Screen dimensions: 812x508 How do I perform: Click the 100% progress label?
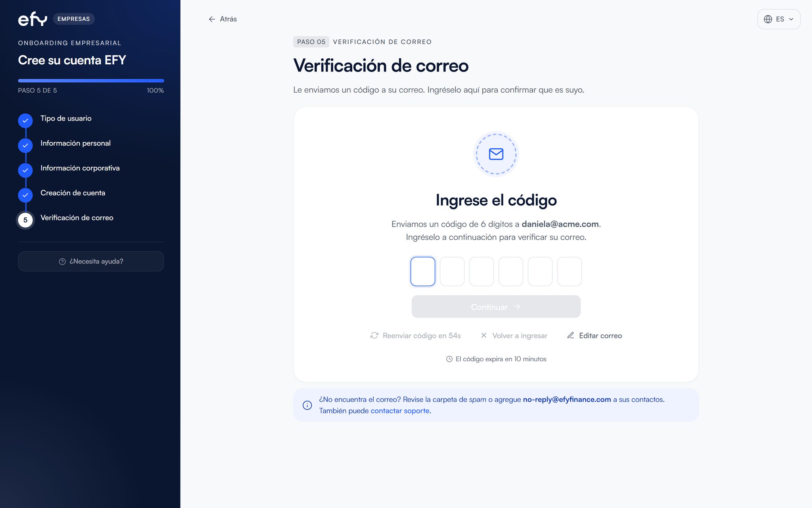pos(155,91)
